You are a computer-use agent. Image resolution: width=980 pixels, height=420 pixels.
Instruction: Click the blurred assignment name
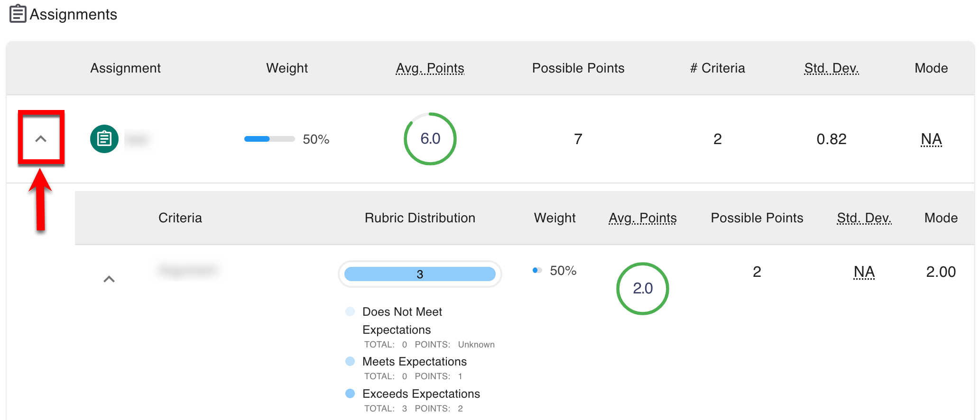point(137,139)
